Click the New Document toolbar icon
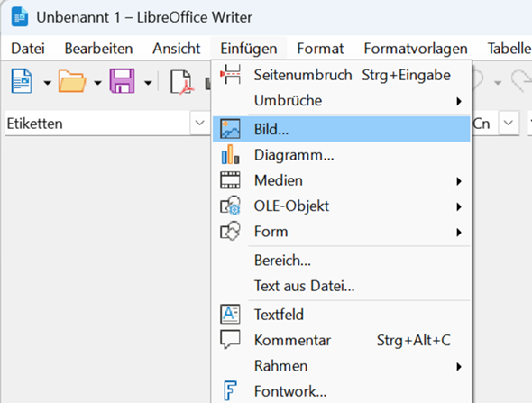 (22, 81)
